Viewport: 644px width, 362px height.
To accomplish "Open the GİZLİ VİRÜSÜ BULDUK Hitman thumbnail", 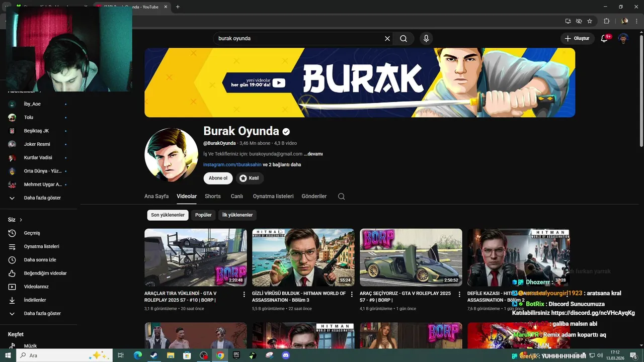I will click(x=303, y=257).
